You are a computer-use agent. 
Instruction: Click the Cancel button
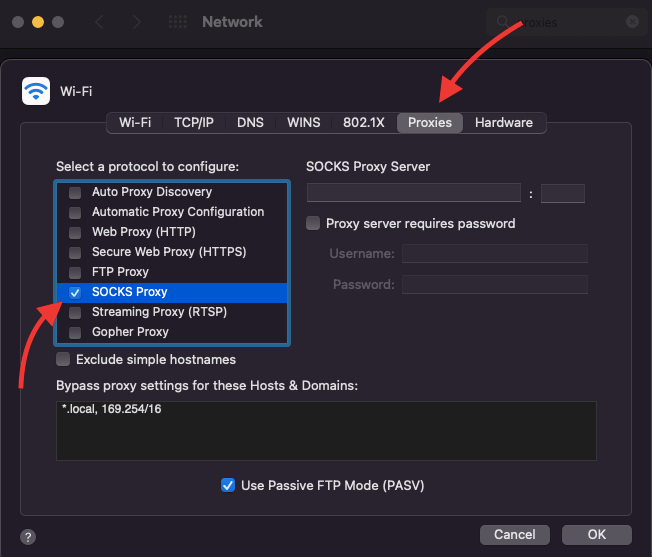515,535
